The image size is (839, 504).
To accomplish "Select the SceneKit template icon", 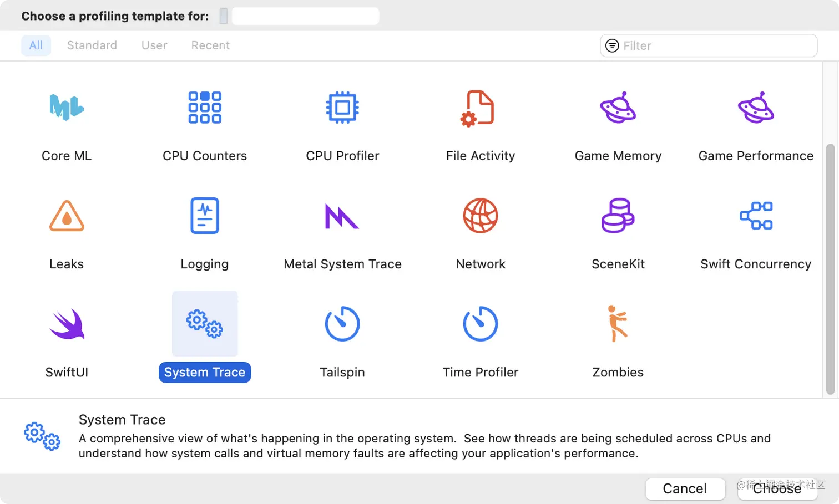I will point(618,216).
